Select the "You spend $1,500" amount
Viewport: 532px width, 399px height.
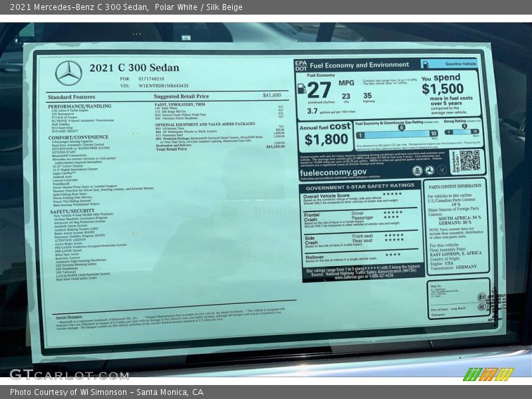pyautogui.click(x=443, y=89)
